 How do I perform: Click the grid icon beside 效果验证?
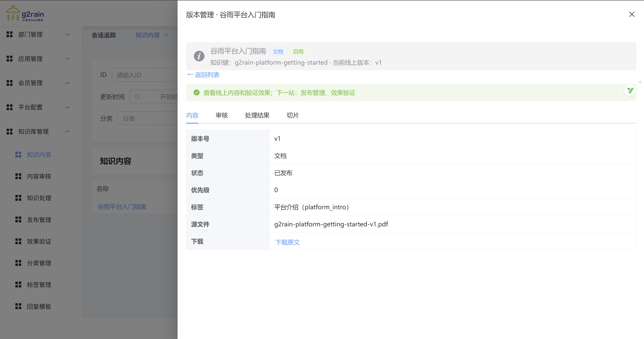[18, 241]
